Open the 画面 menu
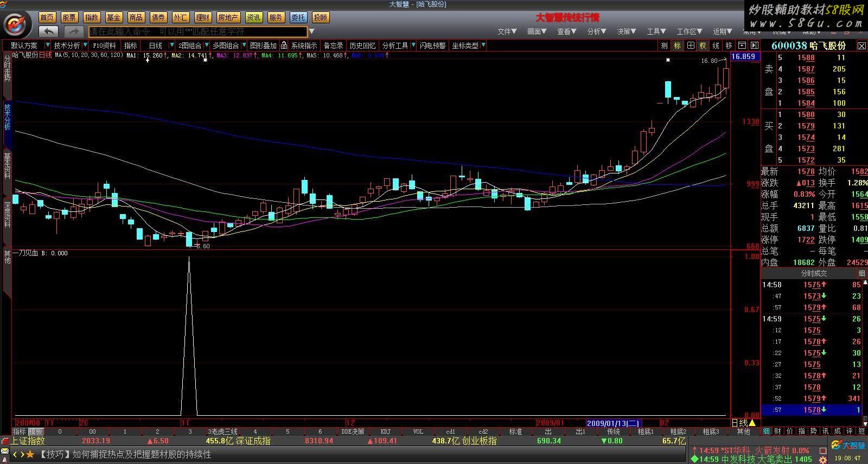 pyautogui.click(x=537, y=31)
